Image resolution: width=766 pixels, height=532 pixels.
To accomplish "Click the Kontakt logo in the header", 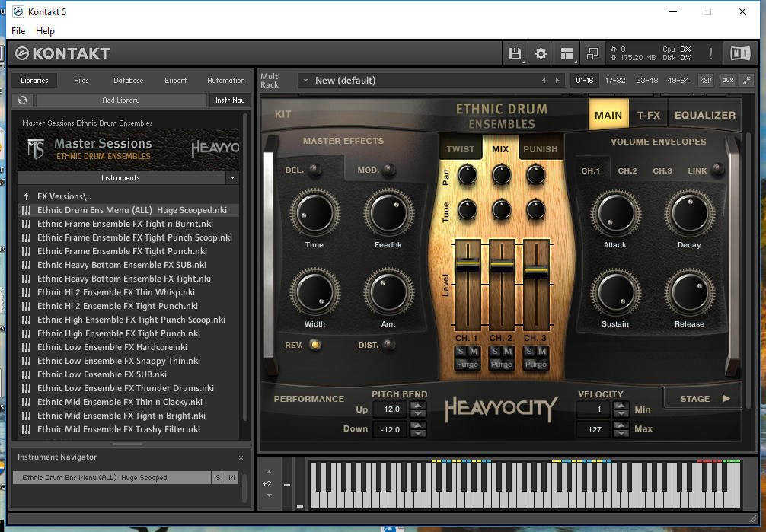I will (62, 53).
